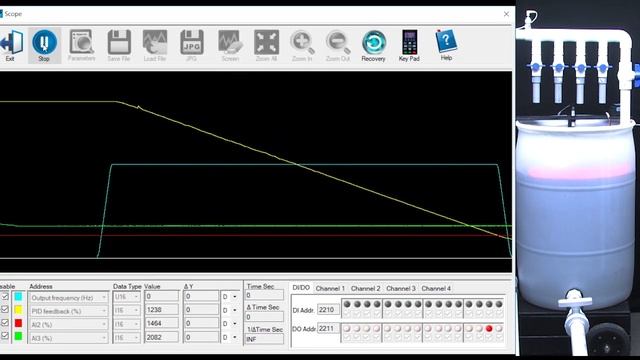This screenshot has height=360, width=640.
Task: Switch to the DI/DO tab
Action: click(x=301, y=288)
